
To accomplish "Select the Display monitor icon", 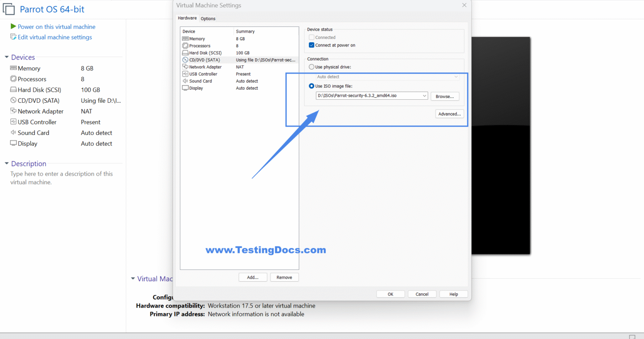I will [184, 88].
